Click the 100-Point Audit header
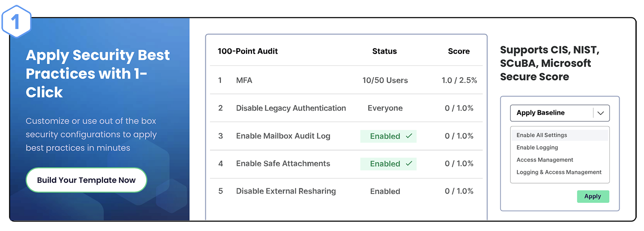644x231 pixels. tap(248, 51)
